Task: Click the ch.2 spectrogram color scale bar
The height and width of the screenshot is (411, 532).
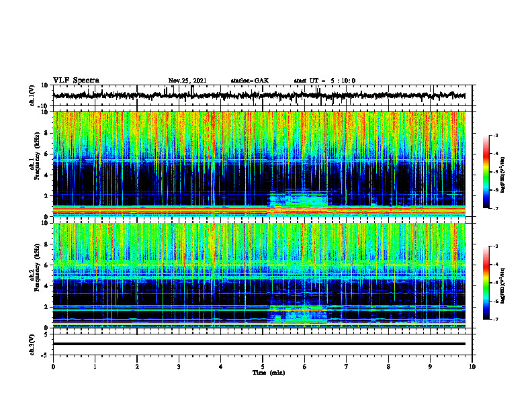Action: [486, 283]
